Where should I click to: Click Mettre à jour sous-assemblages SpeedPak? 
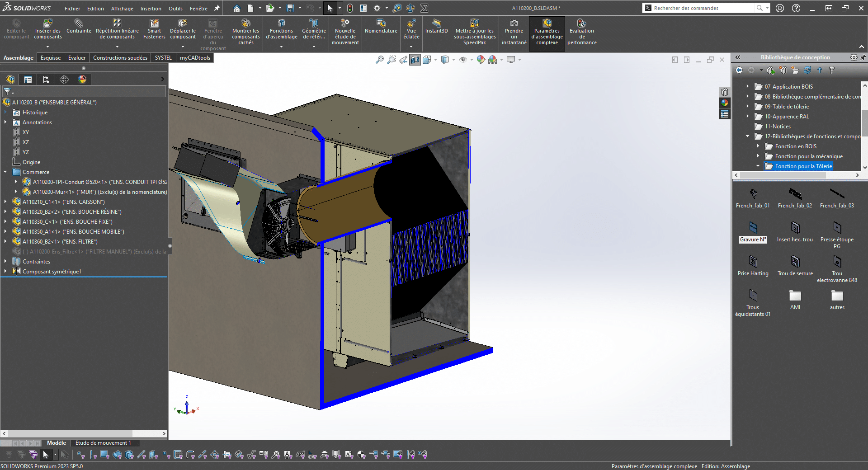[x=475, y=32]
